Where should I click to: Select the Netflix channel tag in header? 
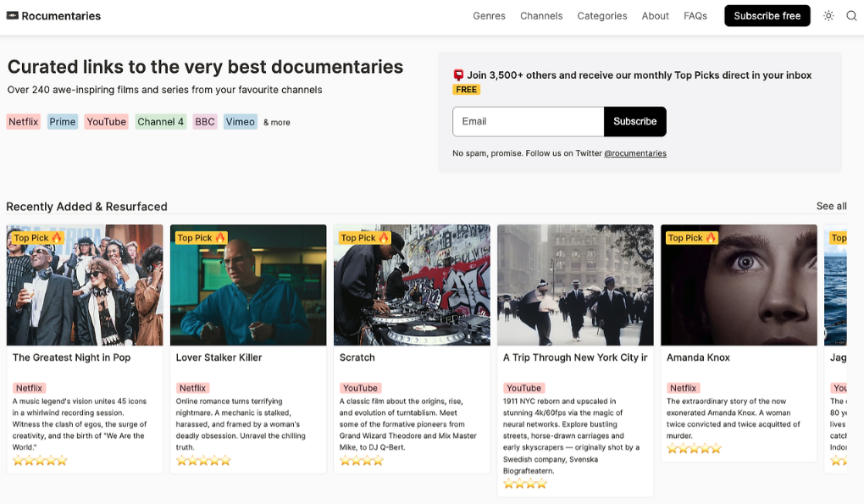point(23,122)
